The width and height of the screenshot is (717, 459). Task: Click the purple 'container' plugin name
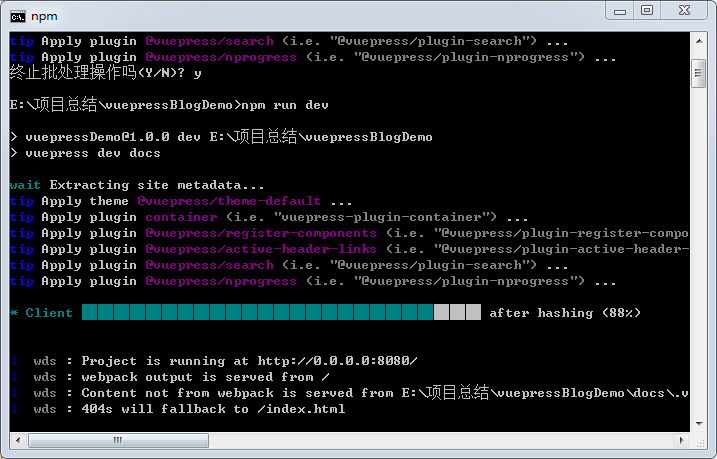[x=182, y=217]
